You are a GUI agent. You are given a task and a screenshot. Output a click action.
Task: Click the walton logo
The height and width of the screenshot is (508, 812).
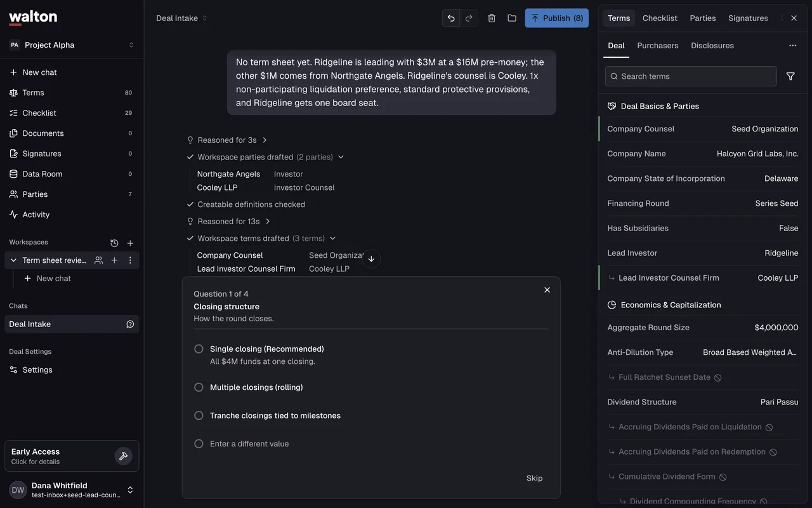coord(33,18)
